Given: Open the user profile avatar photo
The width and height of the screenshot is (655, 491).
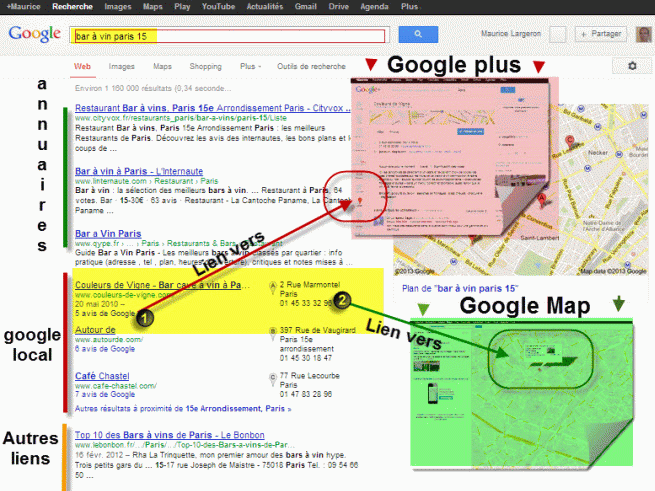Looking at the screenshot, I should click(644, 34).
